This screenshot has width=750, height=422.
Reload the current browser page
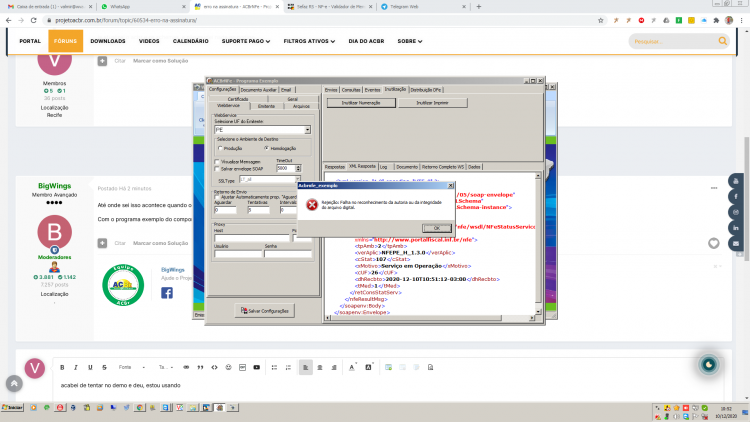(33, 21)
